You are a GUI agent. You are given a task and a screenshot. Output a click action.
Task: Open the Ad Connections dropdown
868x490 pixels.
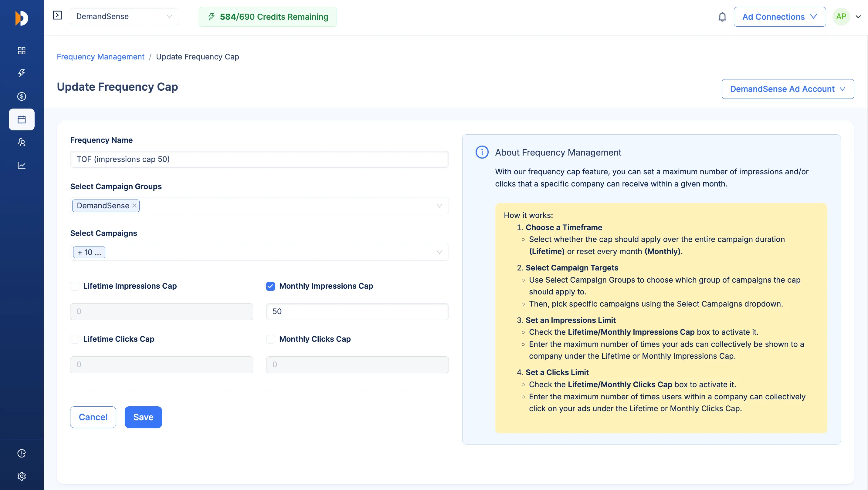tap(780, 17)
